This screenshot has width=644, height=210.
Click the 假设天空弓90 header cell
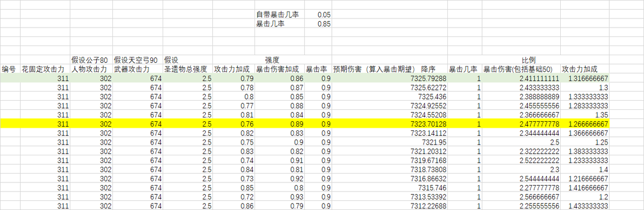click(138, 60)
